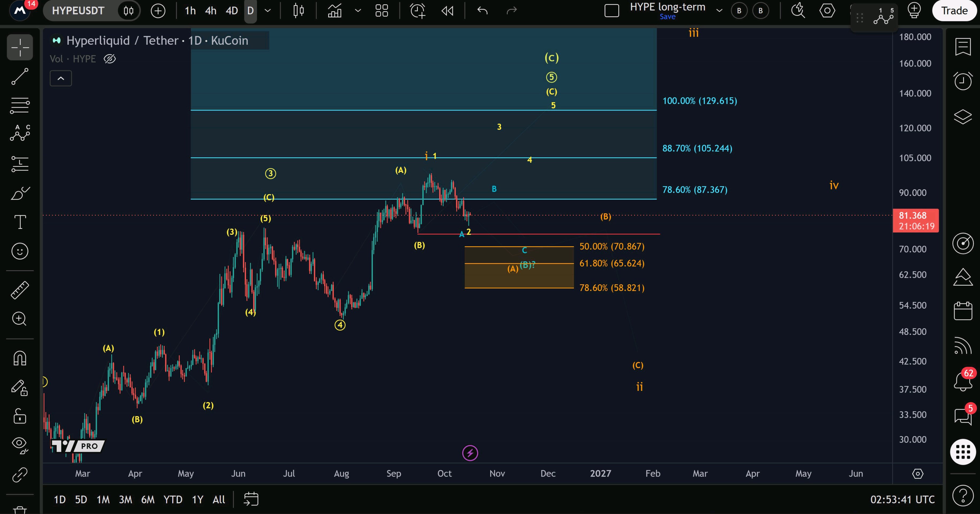Open the object tree layers panel

point(963,116)
